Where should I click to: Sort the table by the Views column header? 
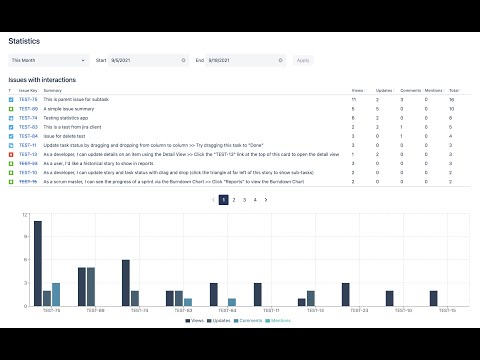tap(357, 90)
